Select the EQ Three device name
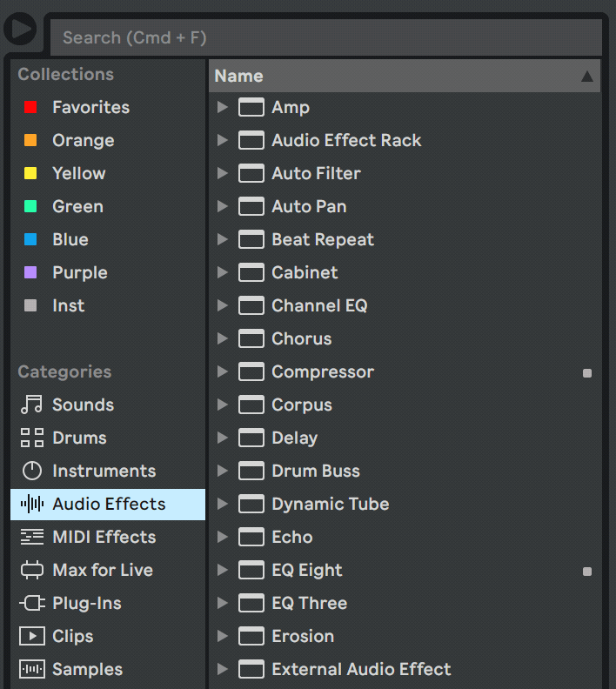This screenshot has width=616, height=689. coord(310,603)
